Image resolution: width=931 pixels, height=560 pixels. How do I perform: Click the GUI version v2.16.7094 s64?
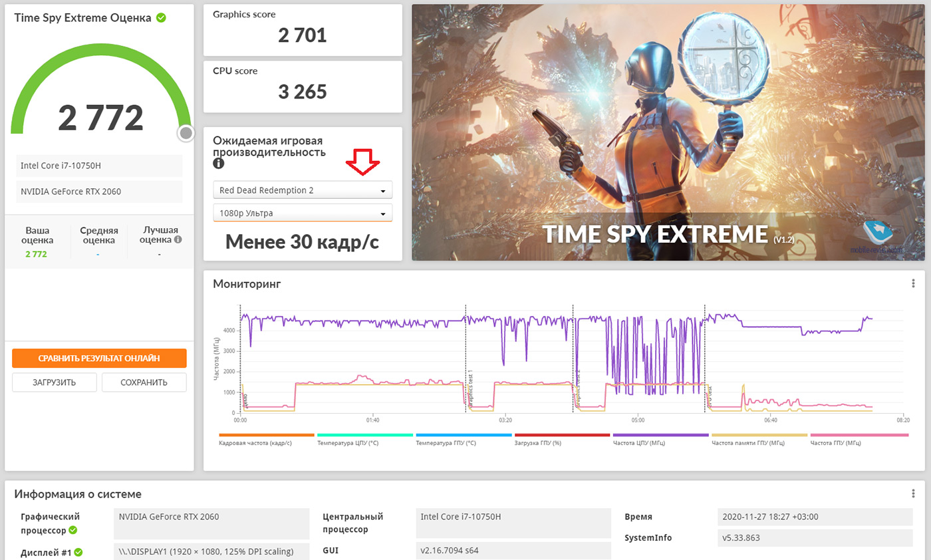point(513,551)
